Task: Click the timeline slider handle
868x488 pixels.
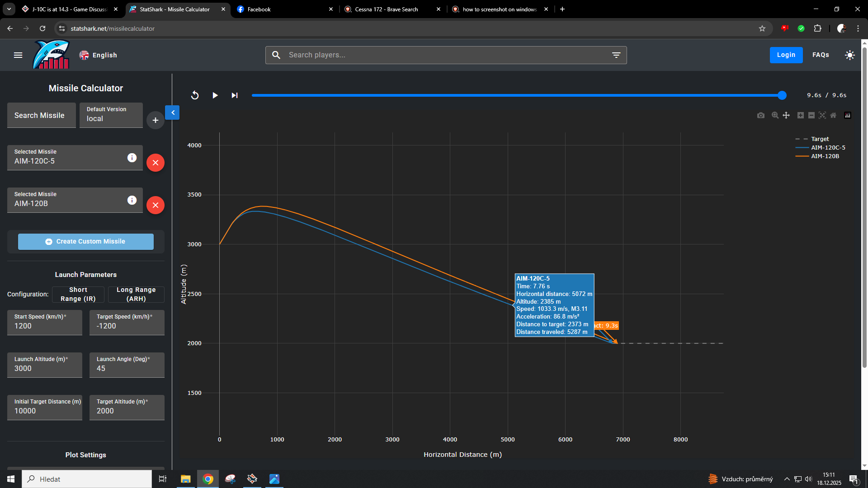Action: [x=782, y=95]
